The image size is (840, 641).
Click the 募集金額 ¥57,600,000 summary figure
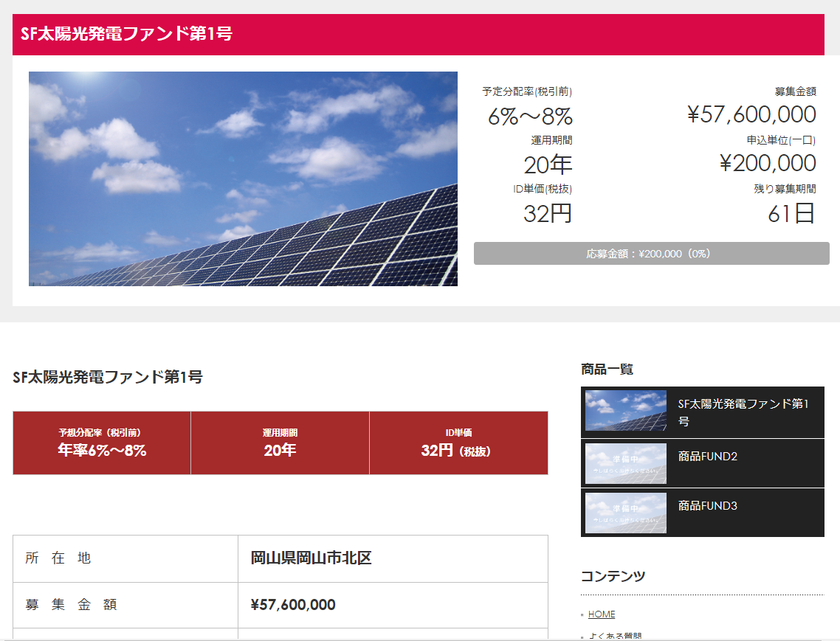pyautogui.click(x=751, y=114)
